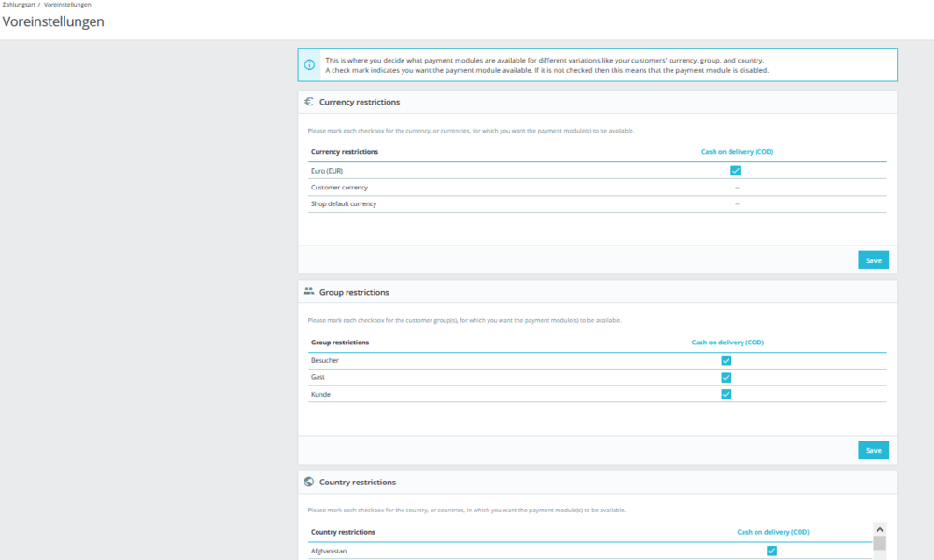The height and width of the screenshot is (560, 934).
Task: Click the globe icon beside Country restrictions
Action: 308,482
